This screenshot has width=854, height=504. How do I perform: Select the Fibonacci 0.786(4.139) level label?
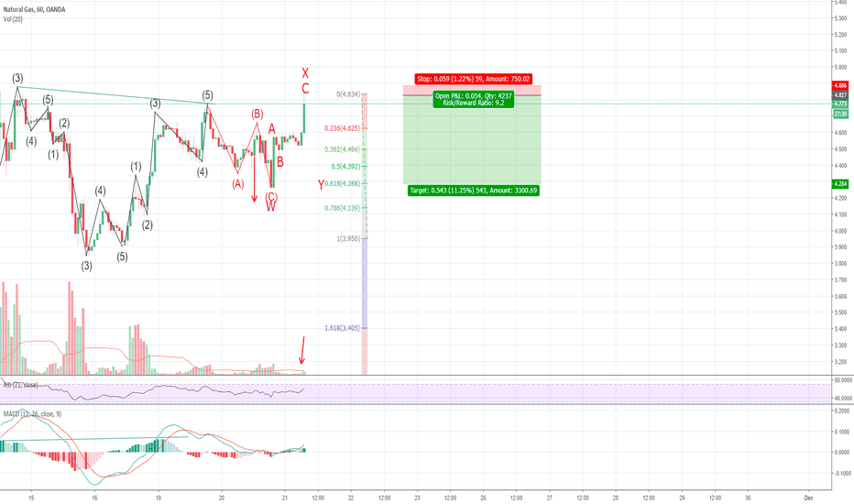[x=342, y=208]
